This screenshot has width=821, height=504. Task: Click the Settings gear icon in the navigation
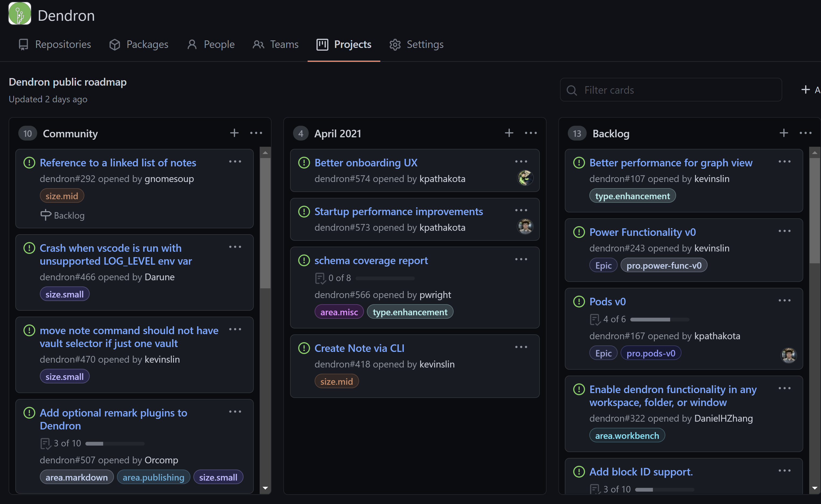click(x=395, y=44)
